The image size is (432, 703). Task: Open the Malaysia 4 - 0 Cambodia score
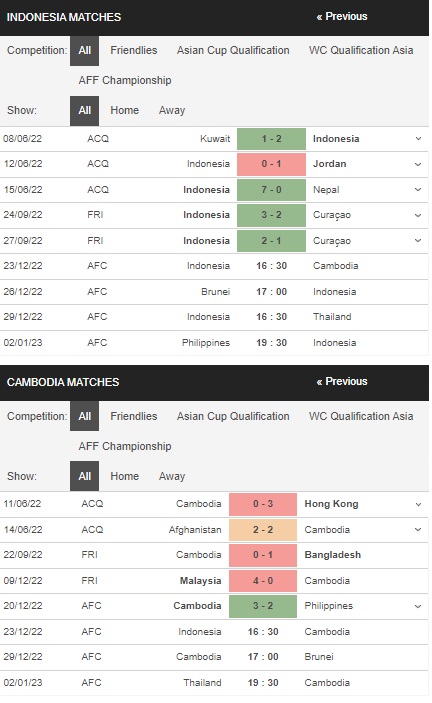(263, 581)
